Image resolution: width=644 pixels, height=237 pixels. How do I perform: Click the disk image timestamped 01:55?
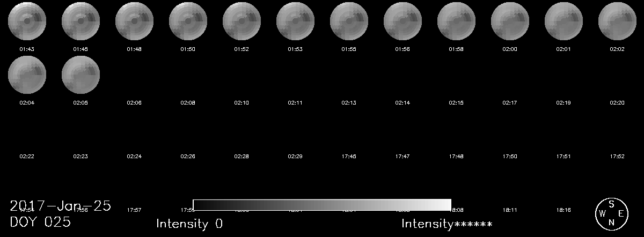[x=349, y=22]
